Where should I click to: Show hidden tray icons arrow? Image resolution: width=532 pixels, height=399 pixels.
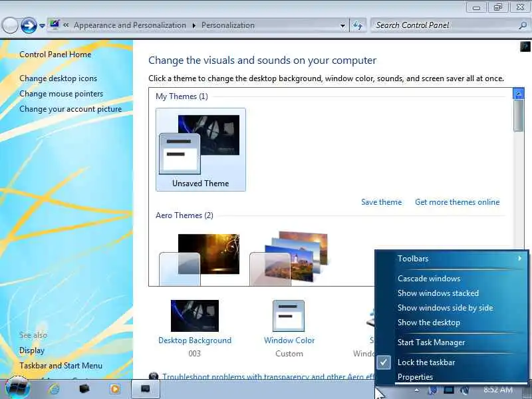point(417,390)
